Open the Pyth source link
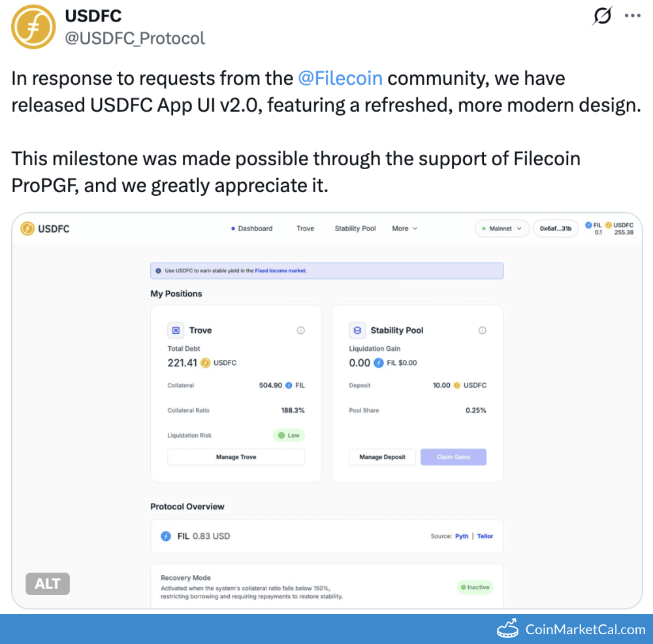Viewport: 653px width, 644px height. point(462,536)
